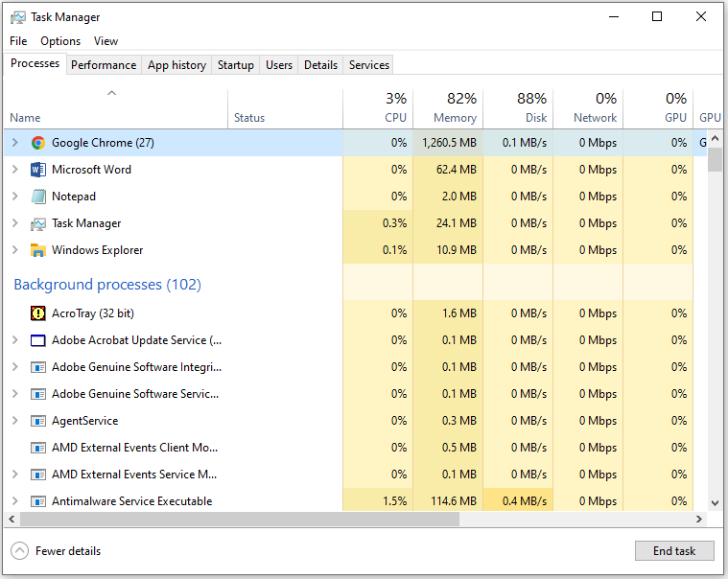The height and width of the screenshot is (579, 728).
Task: Sort by the CPU column header
Action: point(378,109)
